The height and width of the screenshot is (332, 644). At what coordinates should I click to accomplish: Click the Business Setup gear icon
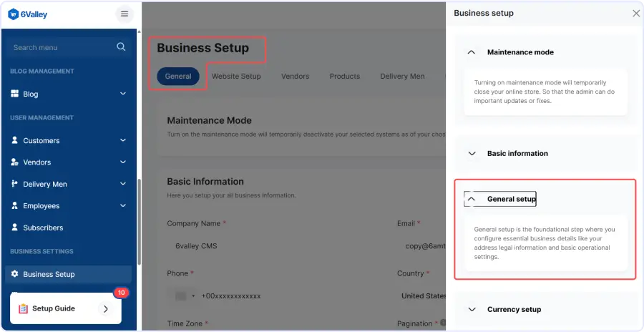tap(15, 274)
